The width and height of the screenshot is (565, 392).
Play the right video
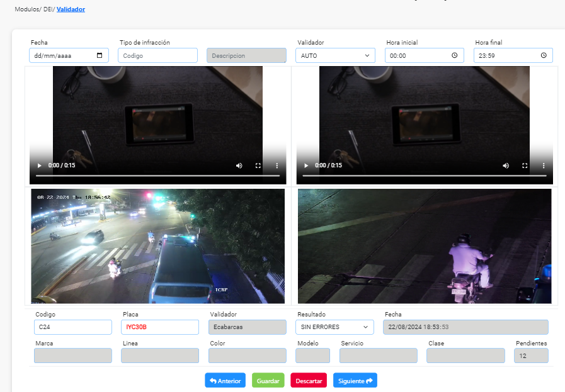point(306,165)
